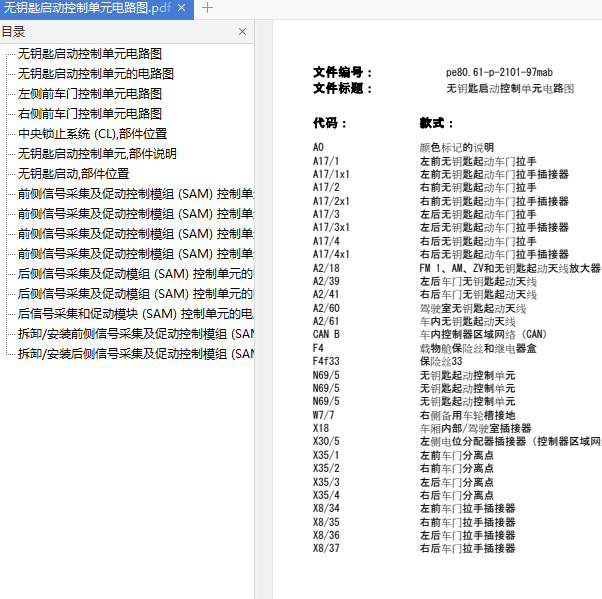
Task: Click the 文件标题 label
Action: (x=342, y=89)
